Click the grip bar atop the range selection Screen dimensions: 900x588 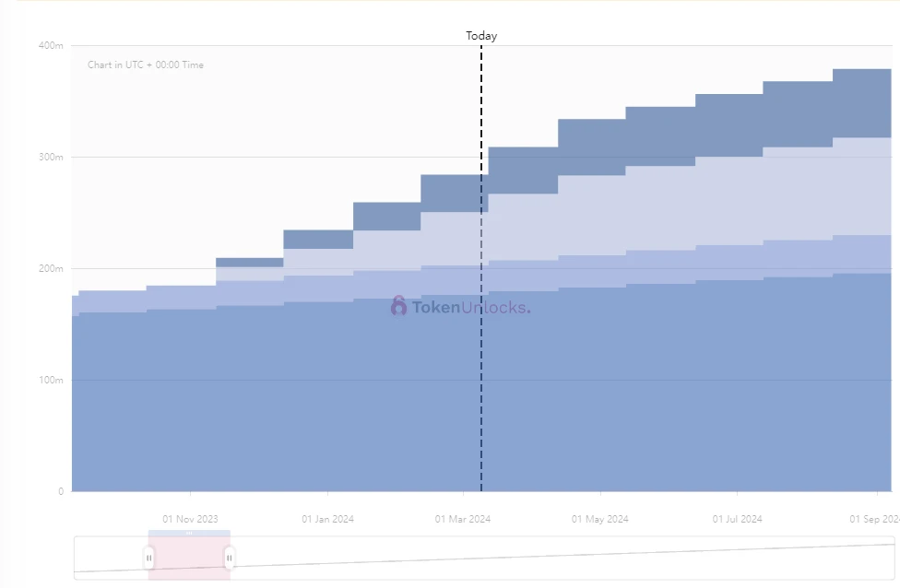[189, 533]
